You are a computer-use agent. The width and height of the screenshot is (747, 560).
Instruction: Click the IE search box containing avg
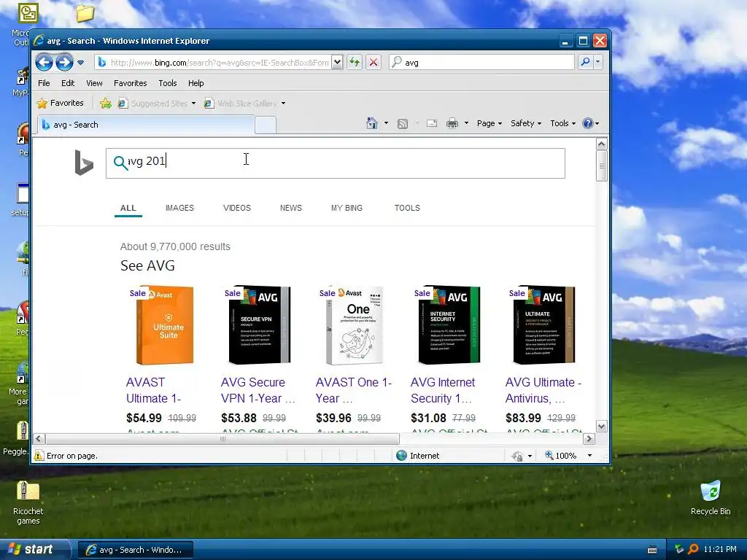click(x=481, y=63)
